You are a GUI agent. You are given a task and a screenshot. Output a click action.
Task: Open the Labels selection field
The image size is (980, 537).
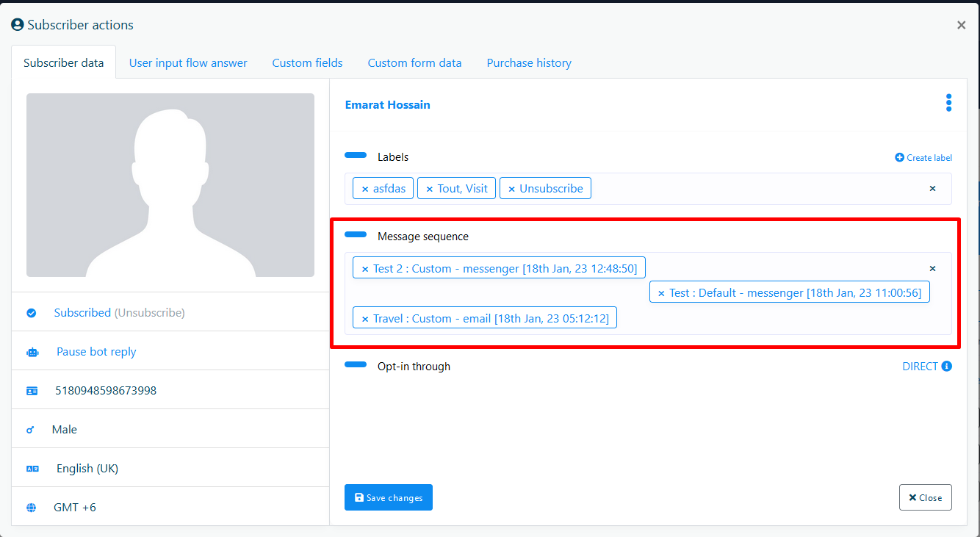[x=757, y=189]
